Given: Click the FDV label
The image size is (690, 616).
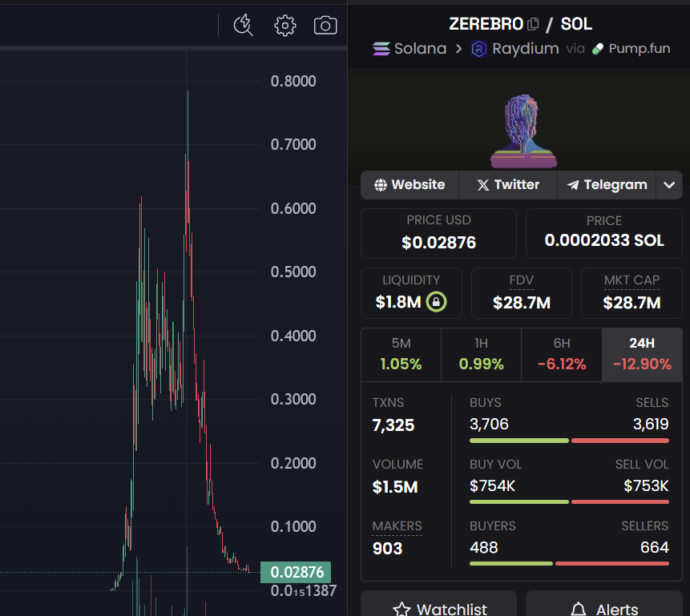Looking at the screenshot, I should coord(521,280).
